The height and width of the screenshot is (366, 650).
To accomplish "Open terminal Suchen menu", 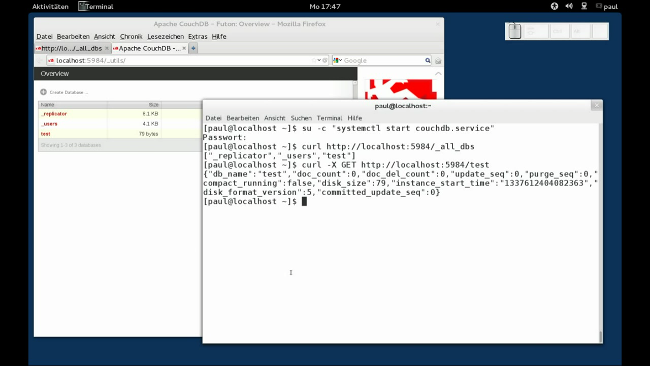I will pos(301,118).
